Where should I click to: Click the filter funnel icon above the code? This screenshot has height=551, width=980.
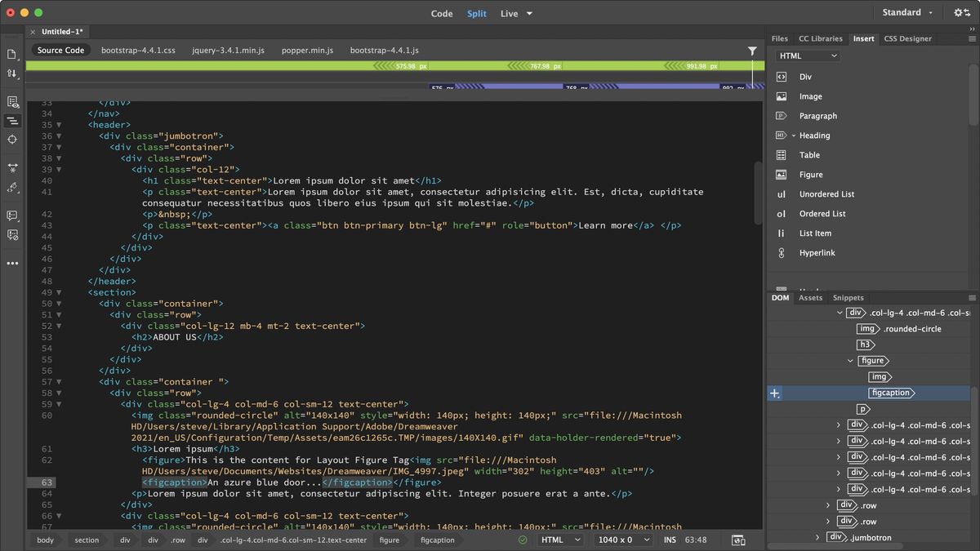click(752, 50)
